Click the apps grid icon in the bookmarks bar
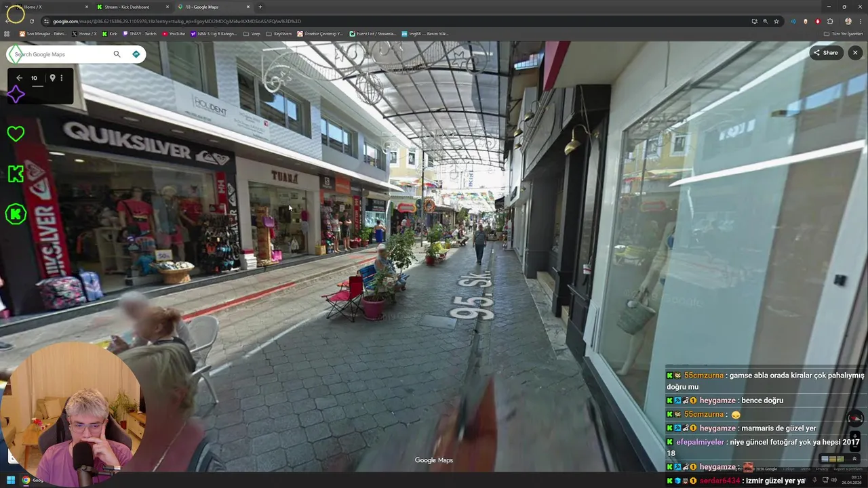The image size is (868, 488). [7, 33]
